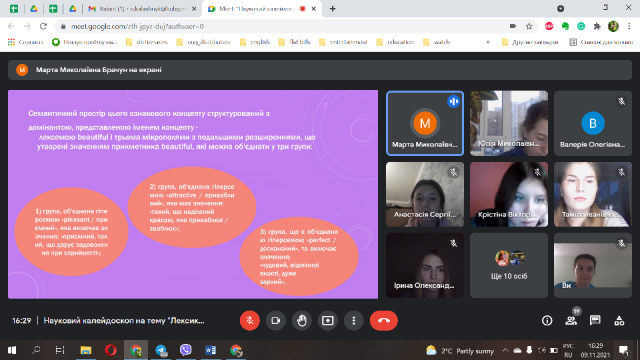The image size is (640, 360).
Task: Show participants list people icon
Action: click(571, 321)
